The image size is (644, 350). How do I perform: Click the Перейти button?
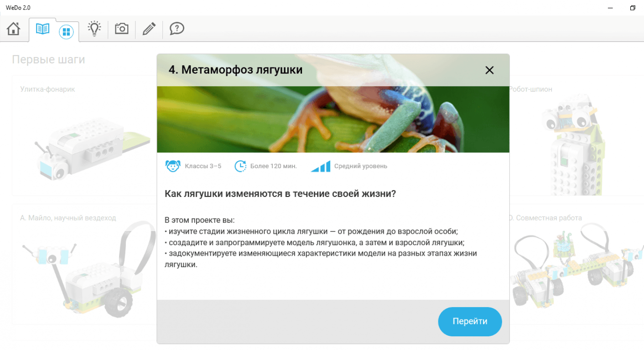point(470,321)
